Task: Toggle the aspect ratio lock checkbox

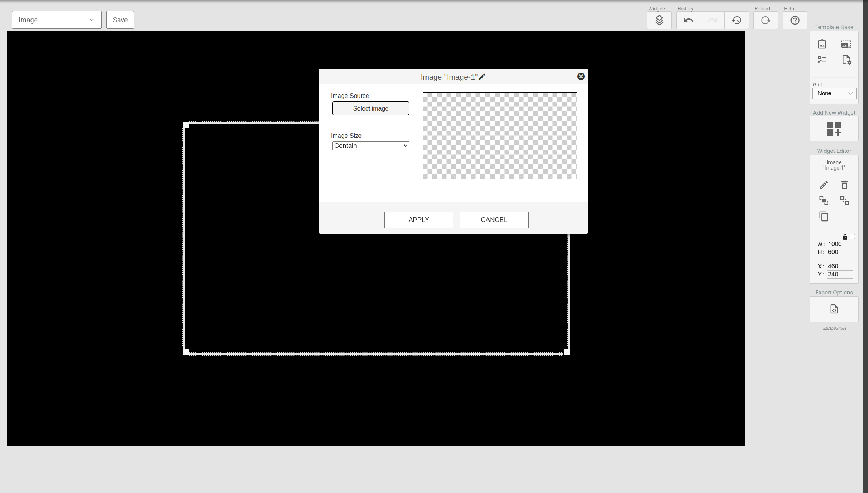Action: [852, 237]
